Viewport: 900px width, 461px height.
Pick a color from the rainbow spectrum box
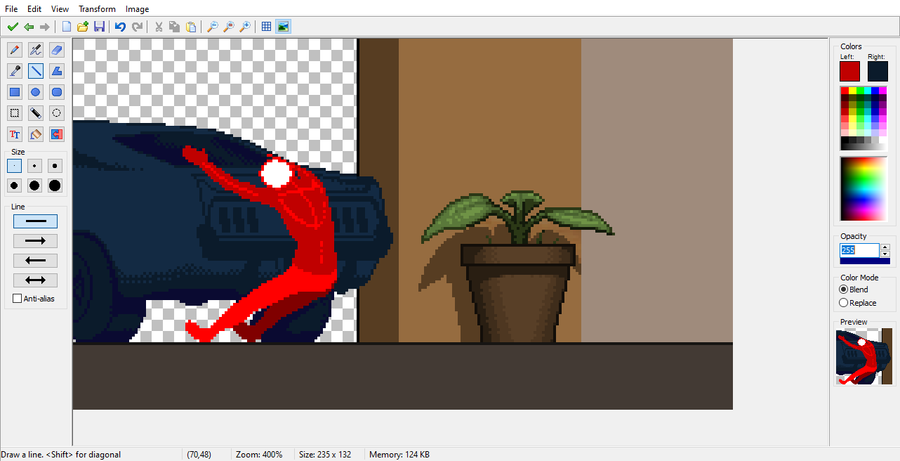[x=863, y=188]
